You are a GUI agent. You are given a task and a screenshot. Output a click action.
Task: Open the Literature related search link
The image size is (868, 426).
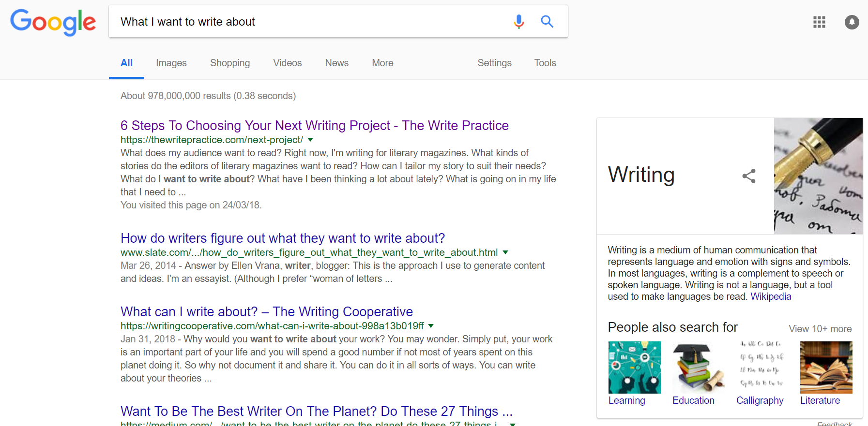820,400
